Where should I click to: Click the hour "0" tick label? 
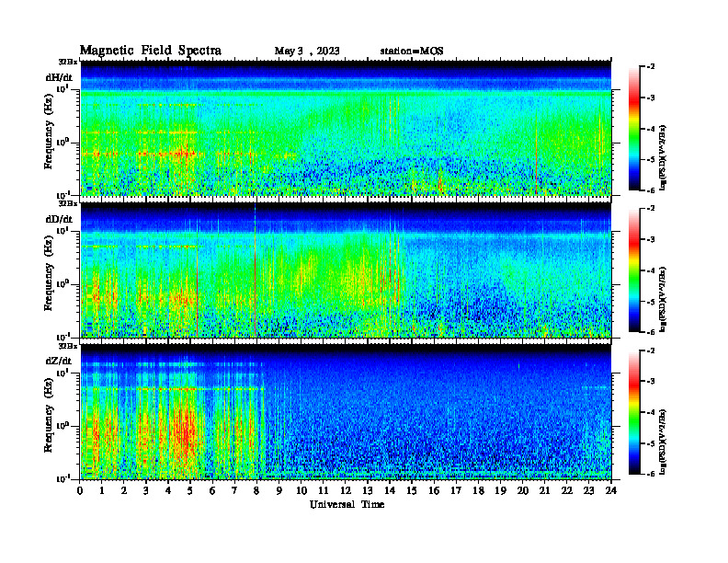80,490
